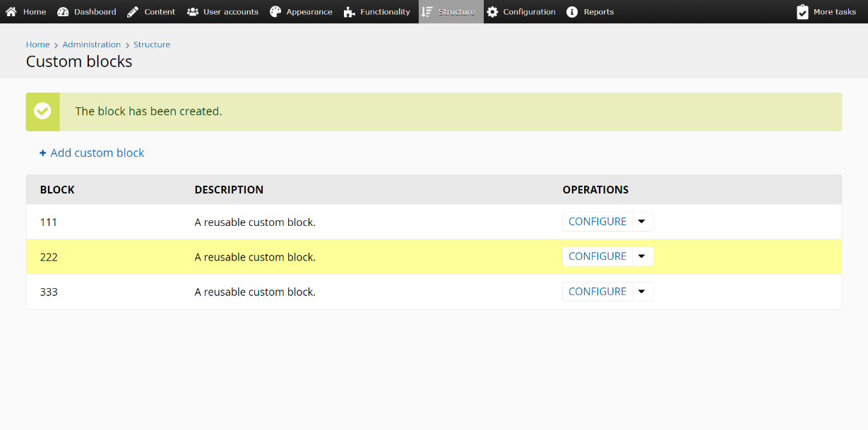Screen dimensions: 868x430
Task: Open the Functionality menu item
Action: (385, 12)
